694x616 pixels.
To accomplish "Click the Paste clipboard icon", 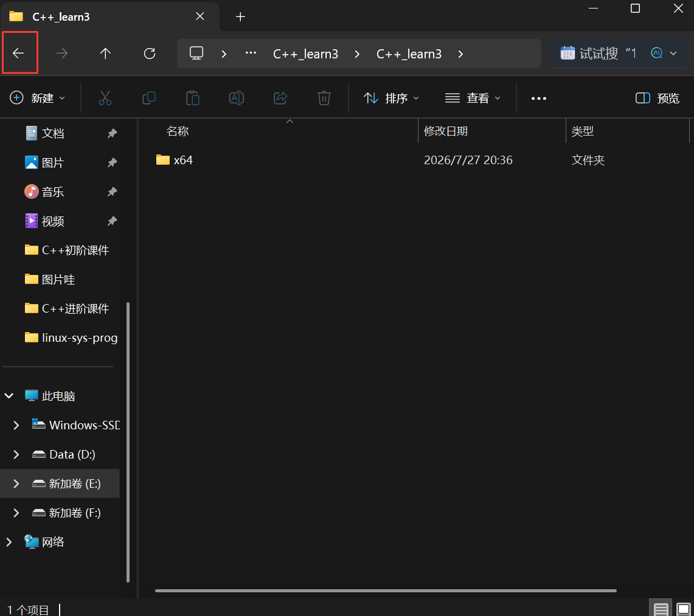I will (x=193, y=98).
